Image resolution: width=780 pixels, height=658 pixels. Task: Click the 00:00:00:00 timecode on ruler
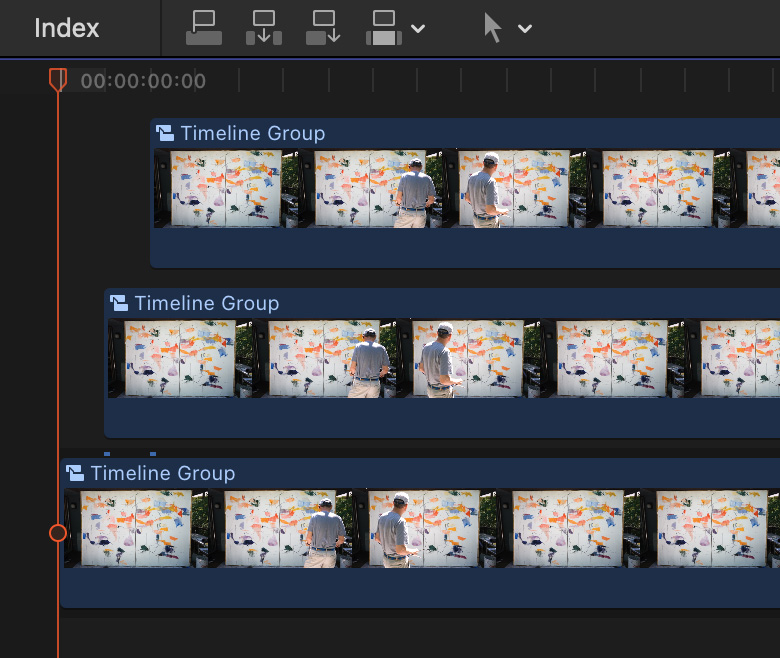pyautogui.click(x=143, y=81)
